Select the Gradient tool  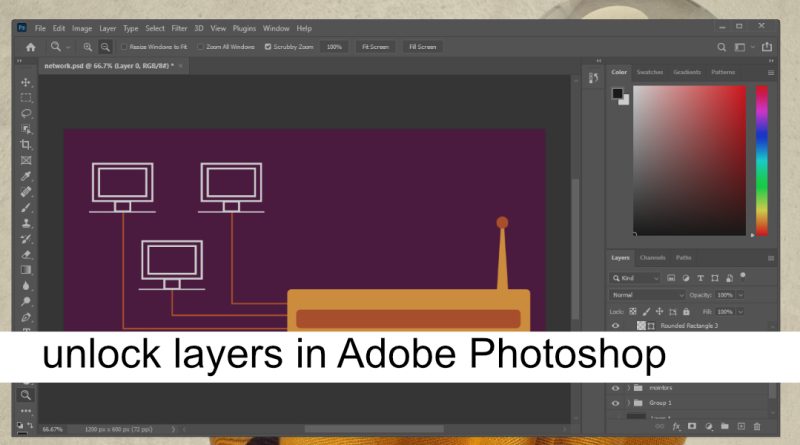(26, 270)
